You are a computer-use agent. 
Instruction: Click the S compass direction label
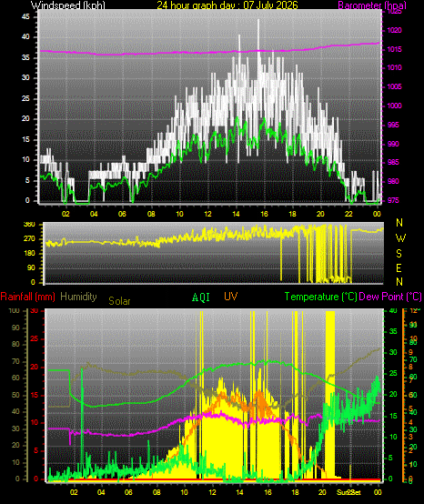pos(399,254)
